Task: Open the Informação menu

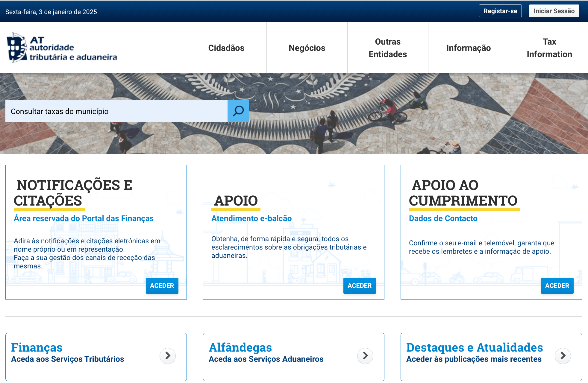Action: coord(469,48)
